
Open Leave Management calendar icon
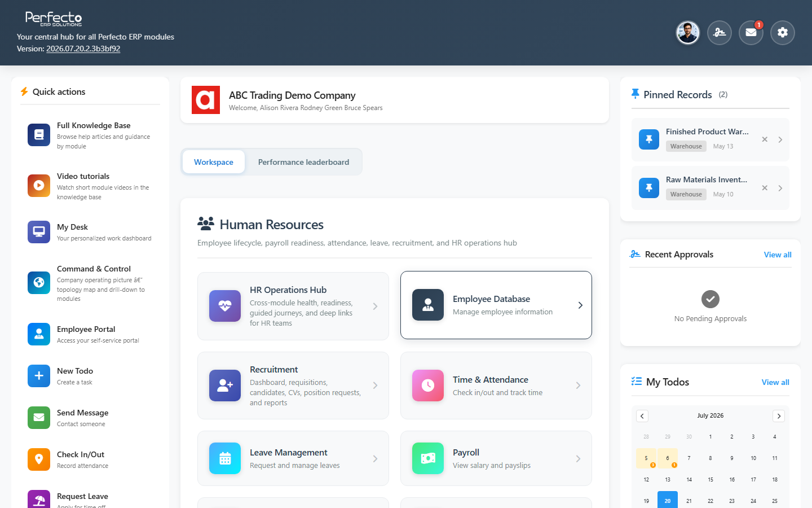225,458
